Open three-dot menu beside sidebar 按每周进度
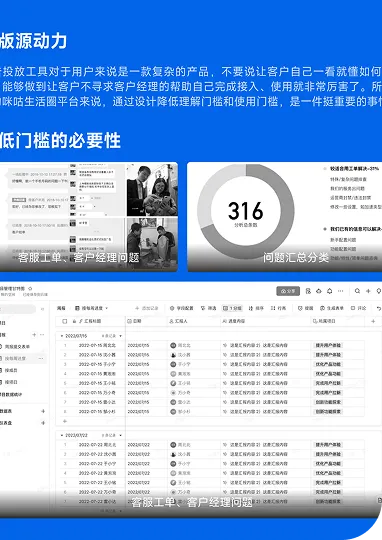This screenshot has height=540, width=382. pyautogui.click(x=41, y=359)
